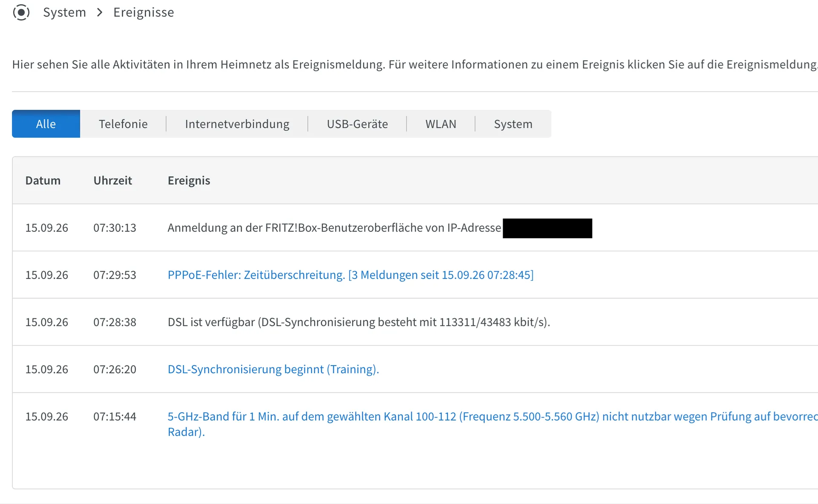Click the 07:29:53 time entry

point(115,275)
